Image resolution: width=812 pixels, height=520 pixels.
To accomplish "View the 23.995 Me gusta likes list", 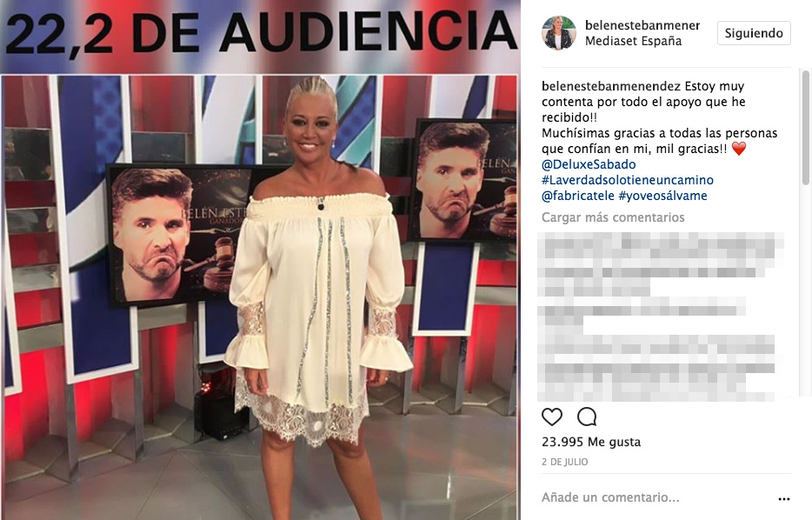I will coord(591,442).
